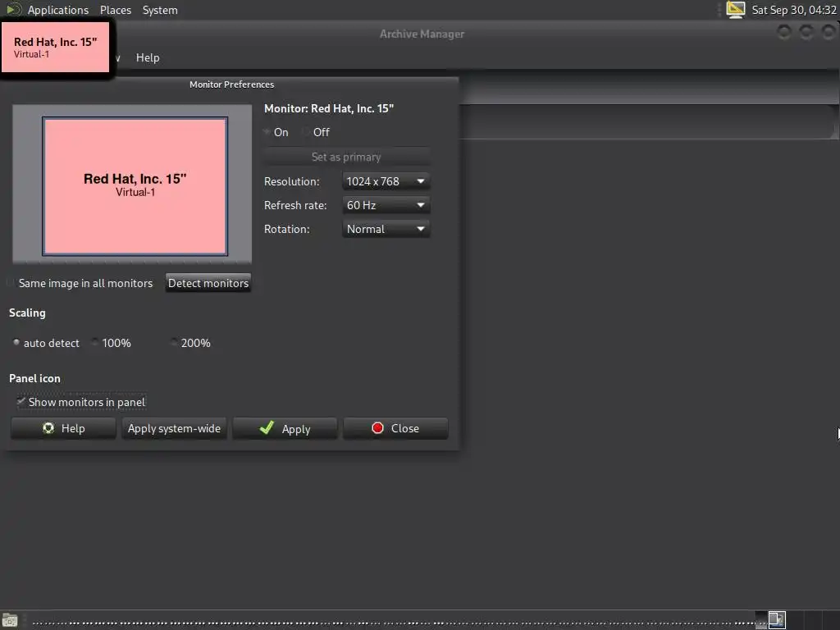Click the monitor display icon in system tray

tap(735, 10)
